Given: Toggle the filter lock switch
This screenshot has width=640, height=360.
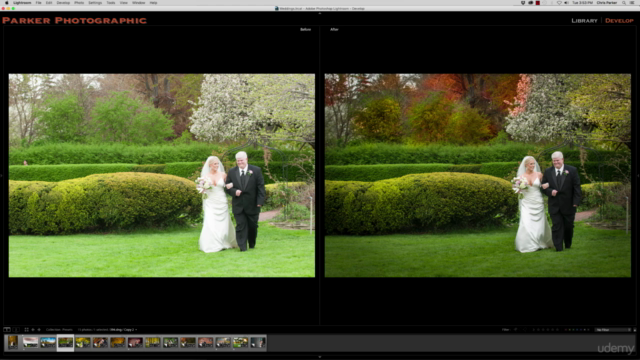Looking at the screenshot, I should coord(635,330).
